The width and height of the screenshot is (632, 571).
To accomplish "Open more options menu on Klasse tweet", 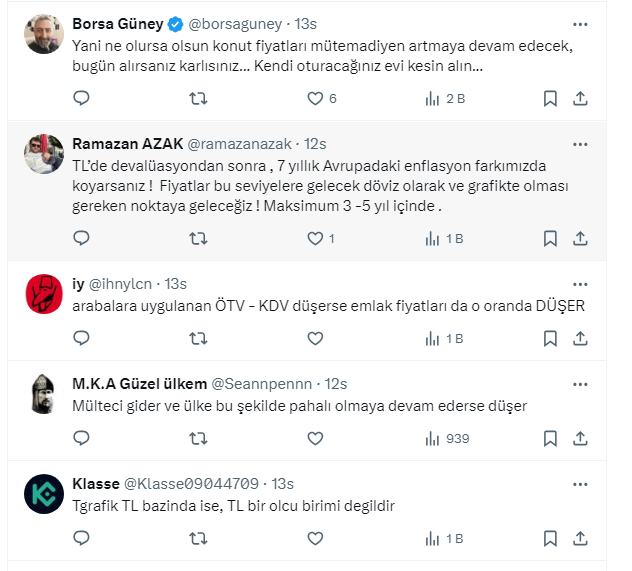I will (x=580, y=483).
